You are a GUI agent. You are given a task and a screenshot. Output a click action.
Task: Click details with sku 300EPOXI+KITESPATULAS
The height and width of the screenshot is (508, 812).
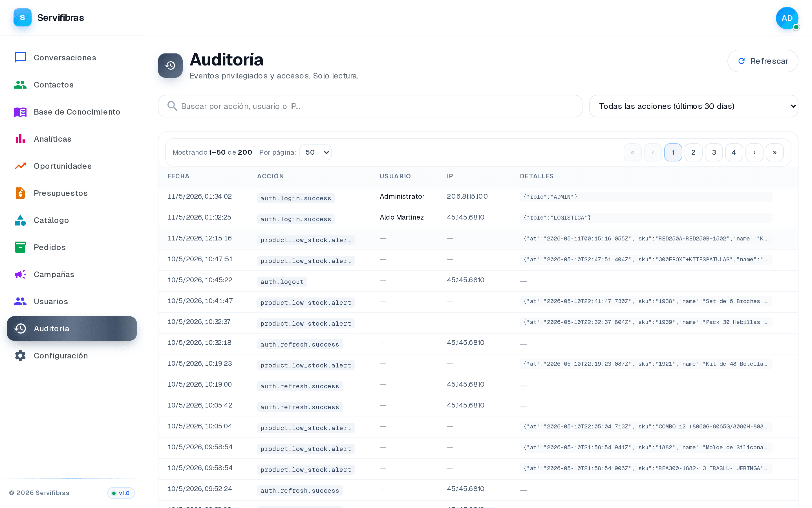(x=646, y=259)
